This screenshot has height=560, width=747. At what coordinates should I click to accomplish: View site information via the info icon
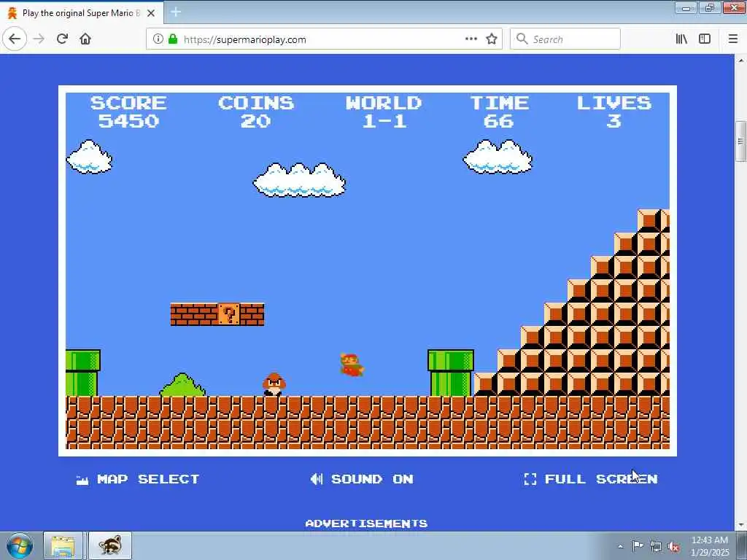[x=158, y=39]
